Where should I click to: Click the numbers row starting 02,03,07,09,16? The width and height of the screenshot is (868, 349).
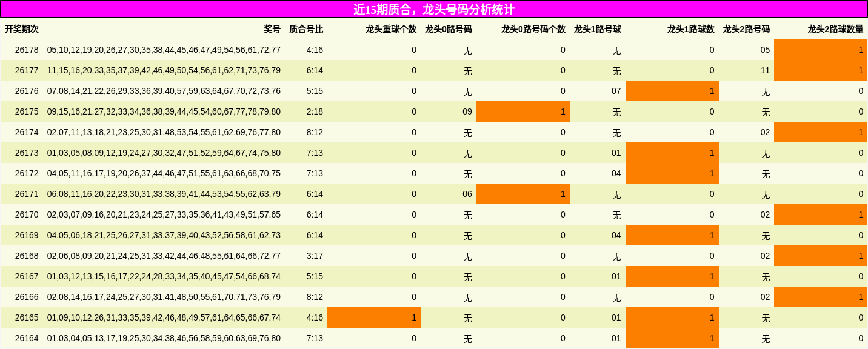click(164, 214)
